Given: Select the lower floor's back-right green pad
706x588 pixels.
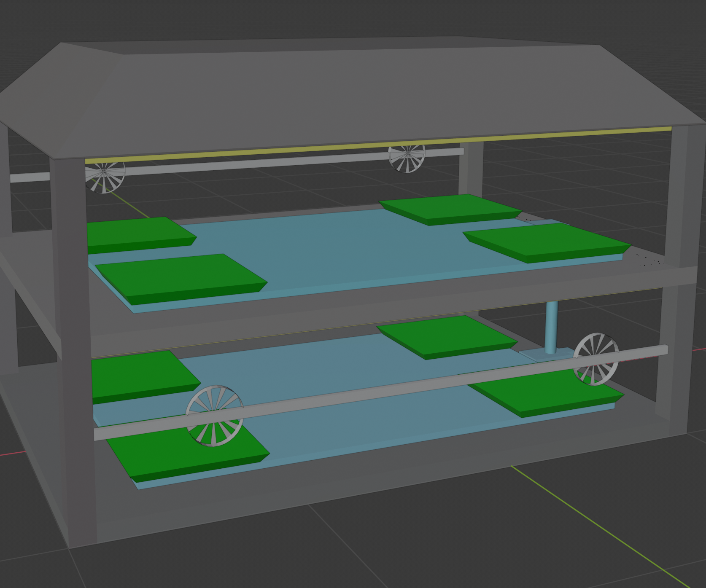Looking at the screenshot, I should [447, 337].
